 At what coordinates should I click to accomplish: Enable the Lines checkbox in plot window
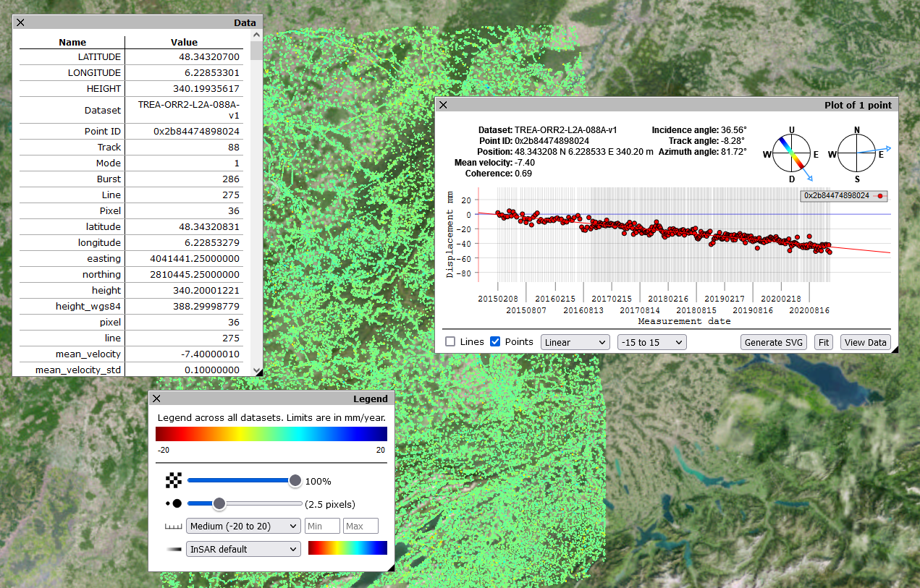coord(450,341)
